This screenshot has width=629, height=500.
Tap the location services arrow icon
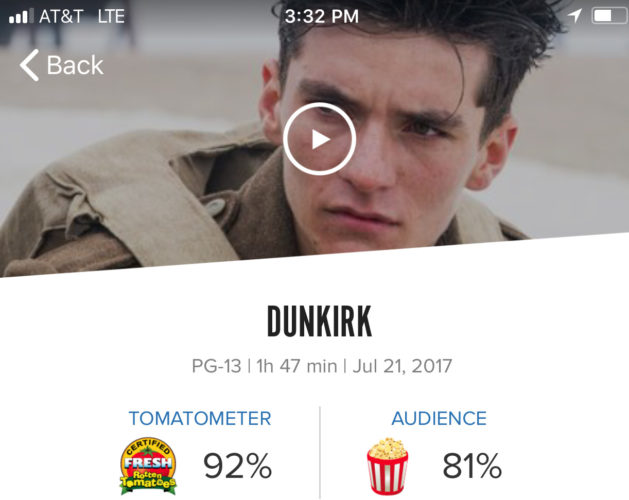(x=574, y=16)
